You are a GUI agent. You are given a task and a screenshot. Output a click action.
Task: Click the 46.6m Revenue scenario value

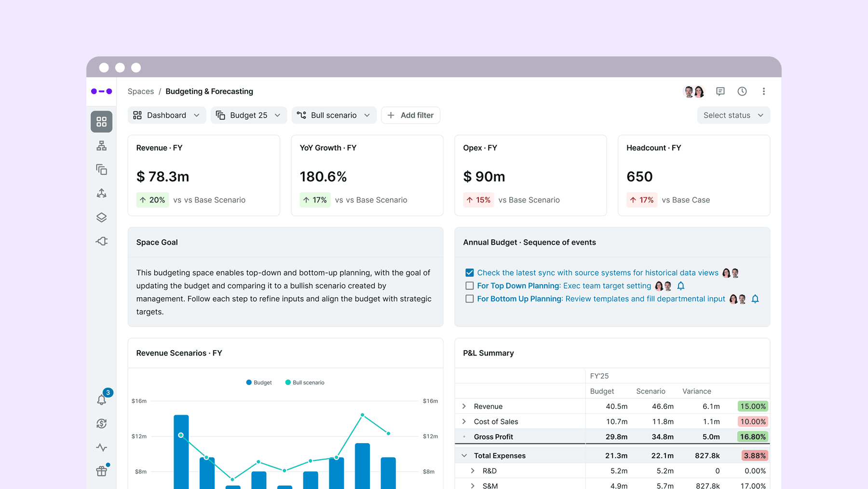(663, 407)
